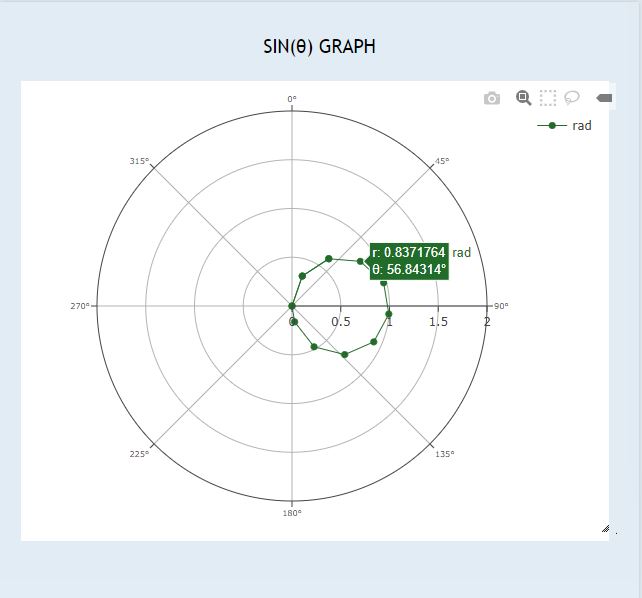Click the 0.5 radial axis tick

click(341, 322)
